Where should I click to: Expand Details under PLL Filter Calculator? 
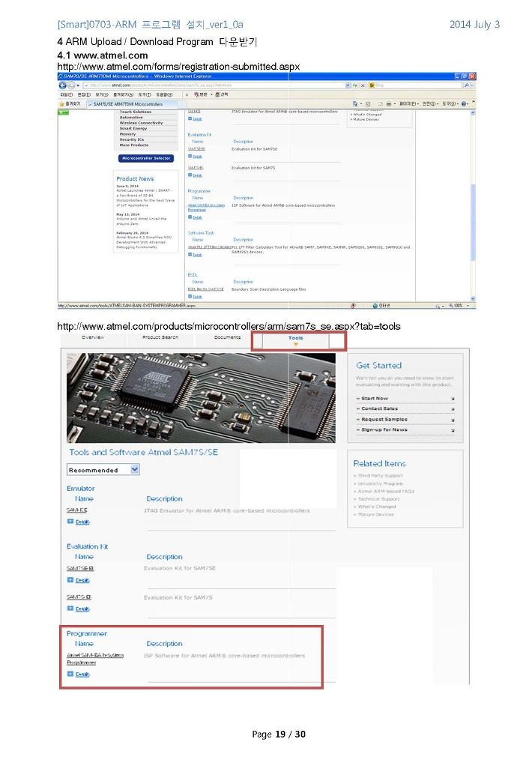195,255
